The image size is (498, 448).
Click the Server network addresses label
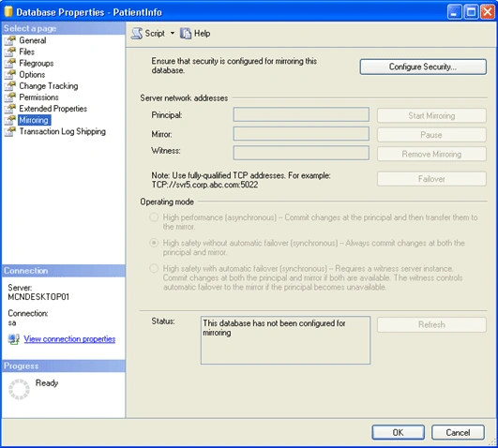pos(184,98)
